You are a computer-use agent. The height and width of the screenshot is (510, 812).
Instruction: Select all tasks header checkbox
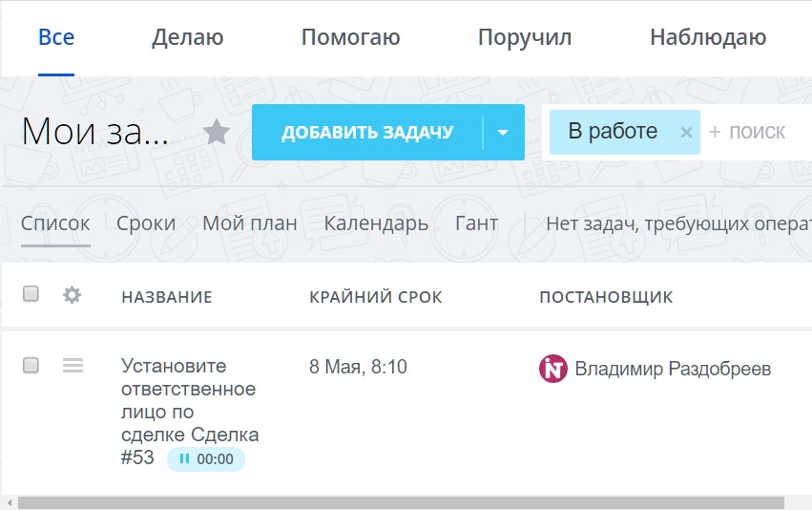pyautogui.click(x=31, y=294)
